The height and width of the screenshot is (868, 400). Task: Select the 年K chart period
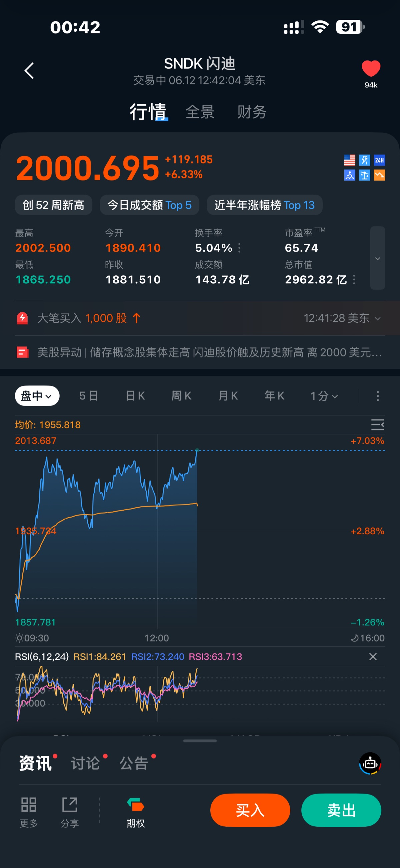tap(274, 396)
